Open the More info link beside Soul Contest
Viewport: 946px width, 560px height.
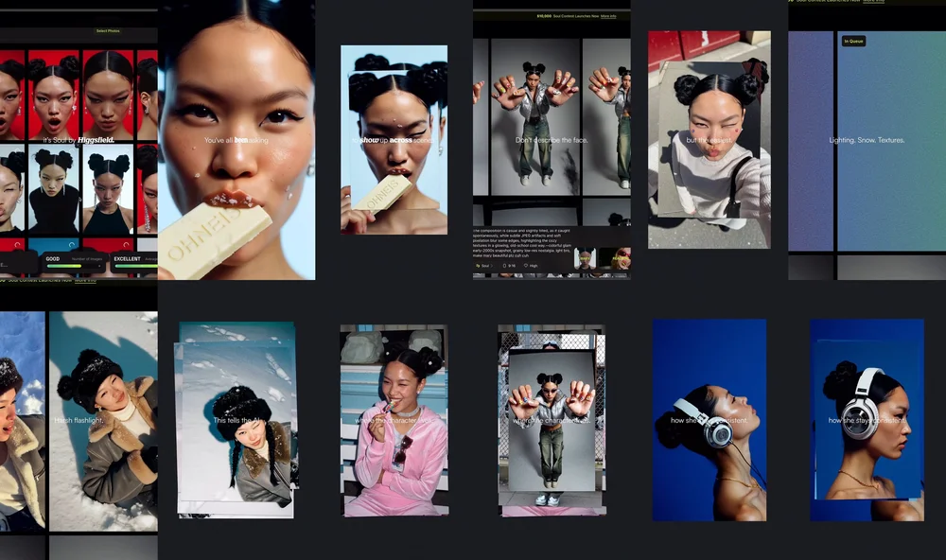[x=608, y=16]
